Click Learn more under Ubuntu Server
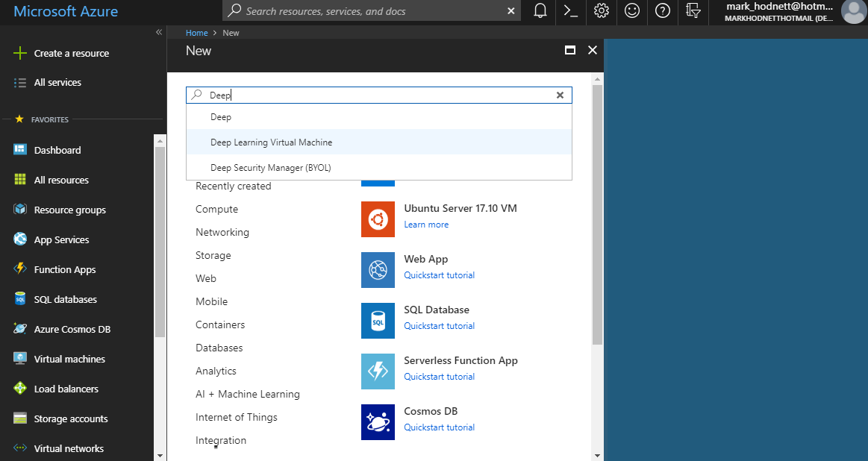This screenshot has height=461, width=868. click(426, 224)
